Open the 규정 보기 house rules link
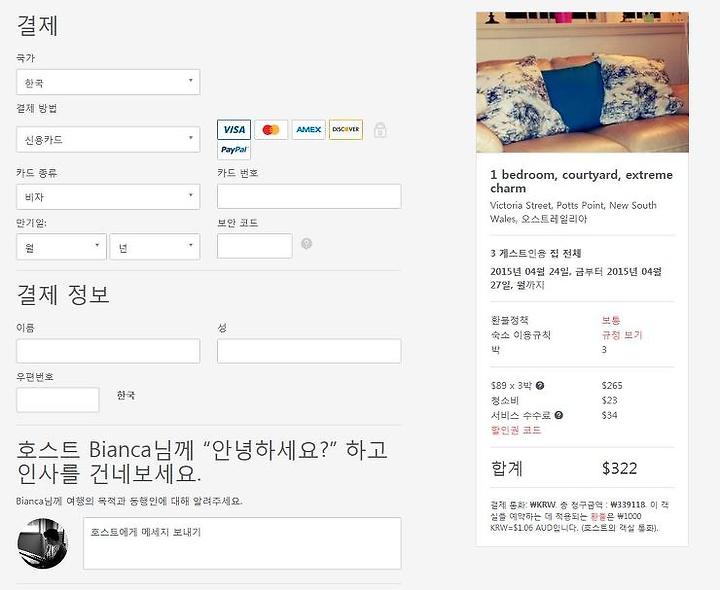 pyautogui.click(x=622, y=335)
